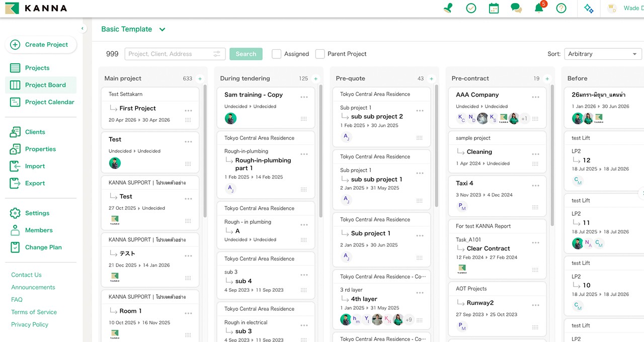Add project to Main project column
Screen dimensions: 644x342
[x=200, y=78]
